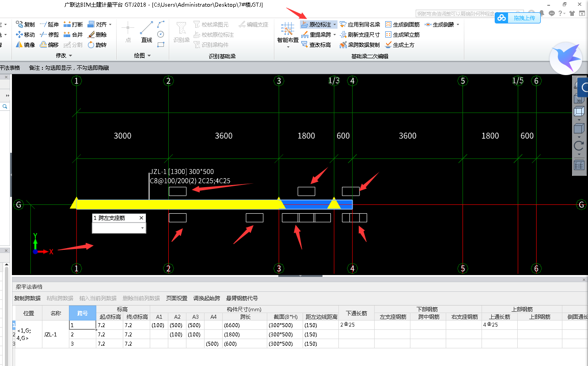588x366 pixels.
Task: Click 梁跨数据复制 span data copy
Action: (360, 45)
